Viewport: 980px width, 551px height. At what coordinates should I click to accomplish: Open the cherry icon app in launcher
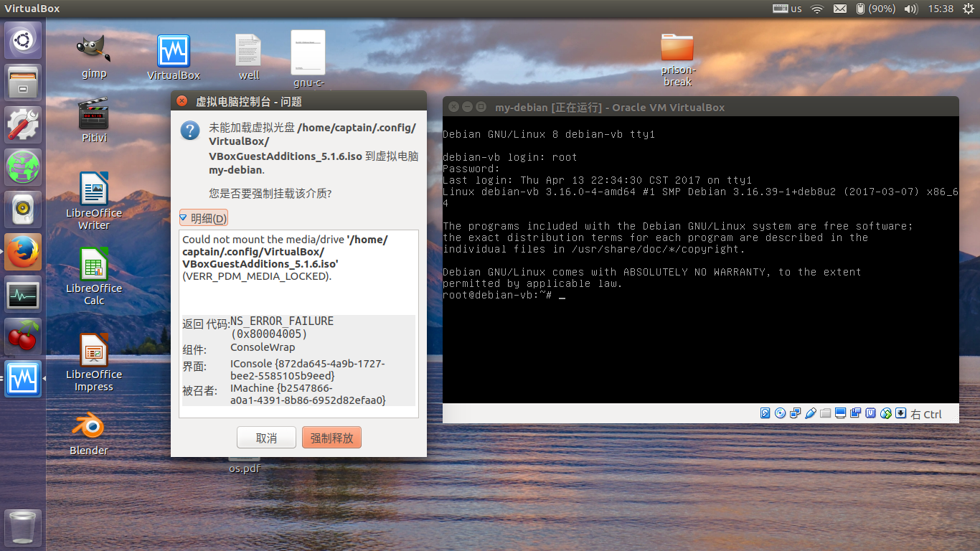click(23, 336)
